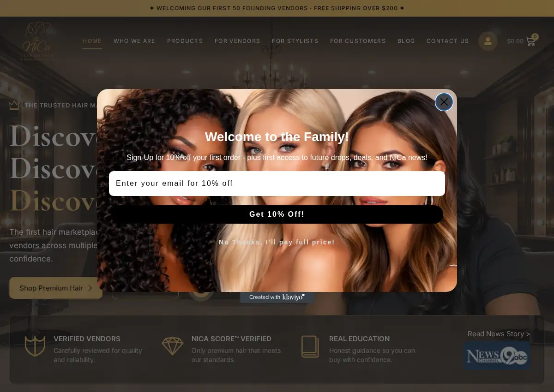This screenshot has width=554, height=392.
Task: Click the VERIFIED VENDORS heading
Action: coord(87,339)
